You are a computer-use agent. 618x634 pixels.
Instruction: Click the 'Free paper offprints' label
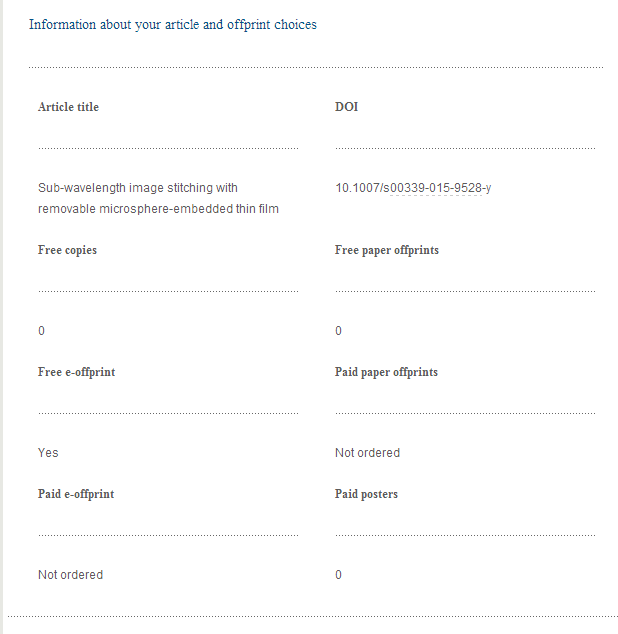387,250
